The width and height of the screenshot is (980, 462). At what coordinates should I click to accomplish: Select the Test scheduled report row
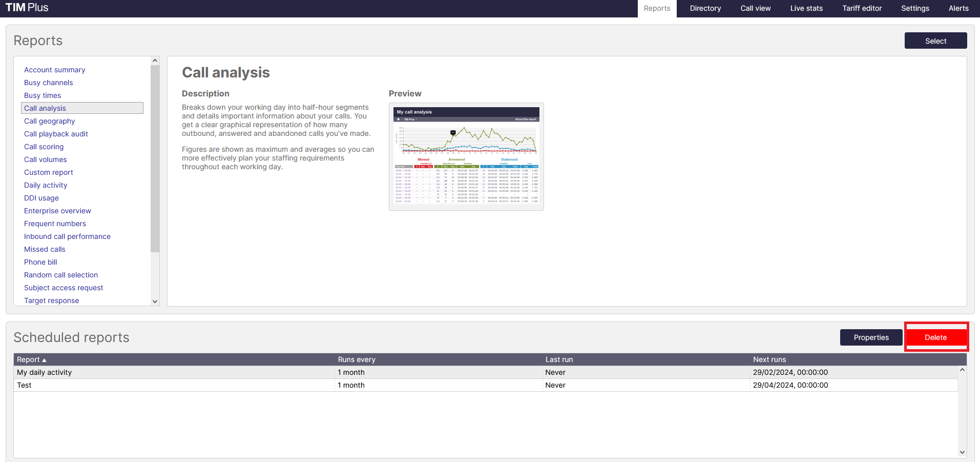tap(154, 385)
